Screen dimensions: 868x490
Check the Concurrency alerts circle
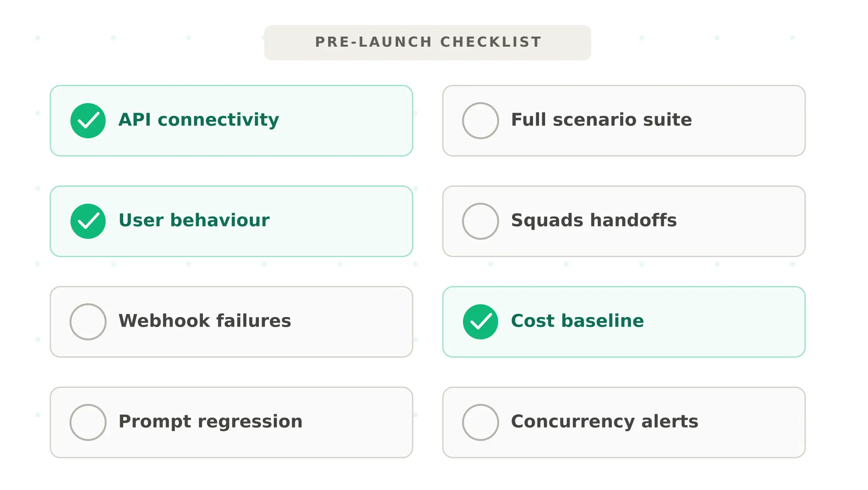tap(480, 422)
